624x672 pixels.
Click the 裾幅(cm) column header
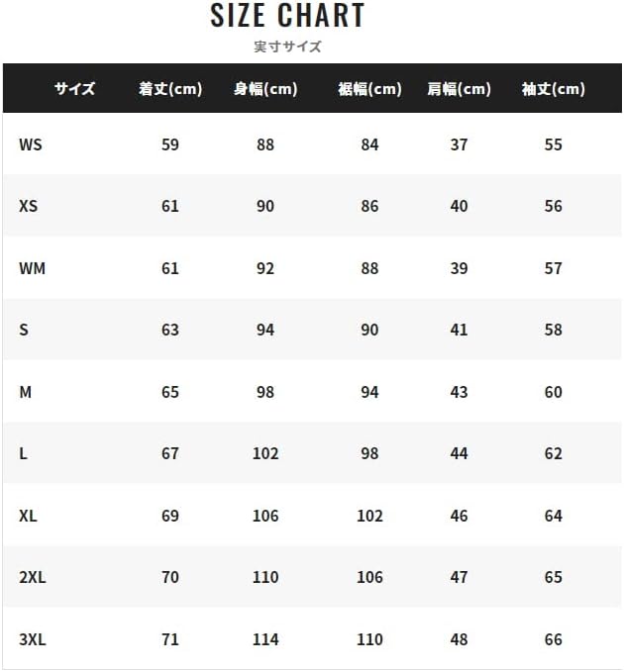coord(369,89)
